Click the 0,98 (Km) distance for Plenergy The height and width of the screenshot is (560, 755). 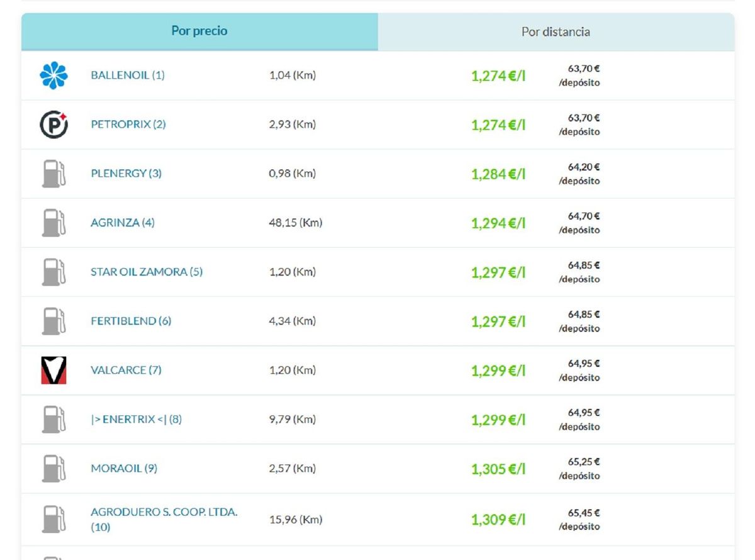(293, 173)
